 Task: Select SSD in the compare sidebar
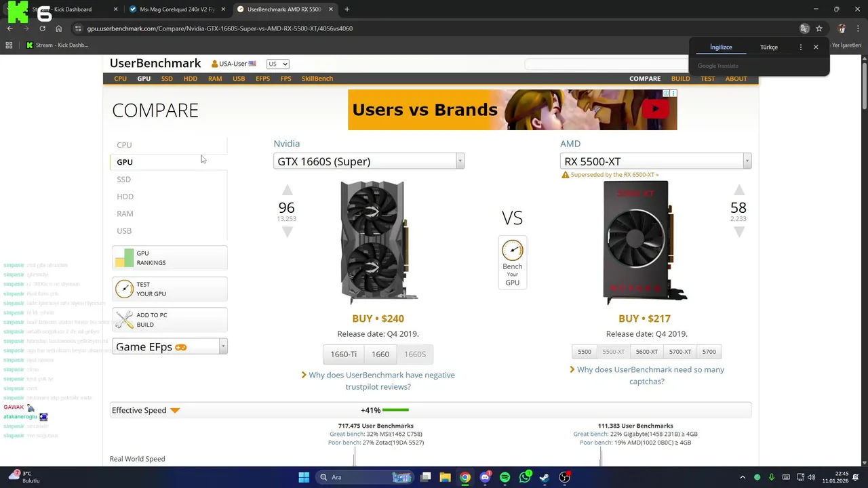(123, 179)
